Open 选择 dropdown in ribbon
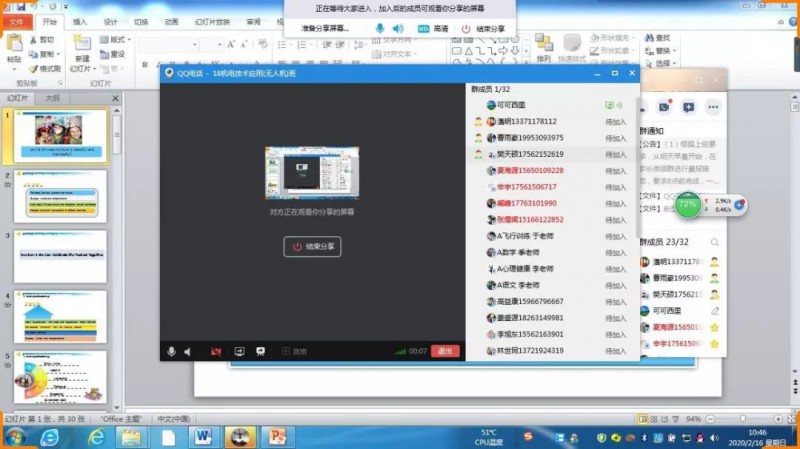The height and width of the screenshot is (449, 800). [661, 64]
